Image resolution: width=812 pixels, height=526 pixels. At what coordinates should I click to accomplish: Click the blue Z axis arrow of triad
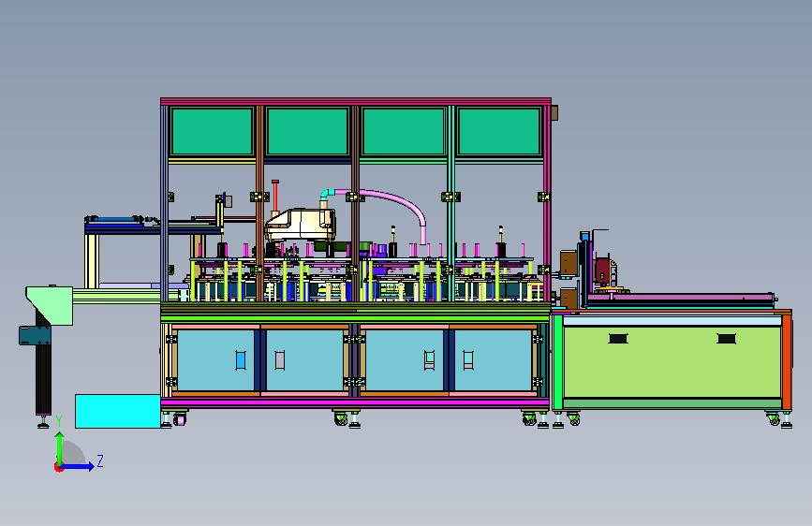[x=78, y=466]
